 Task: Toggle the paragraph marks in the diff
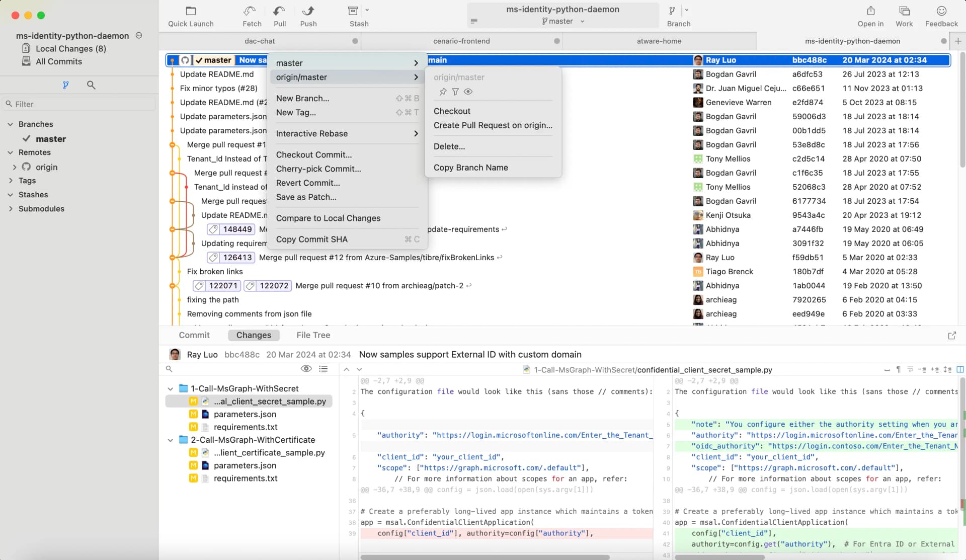pos(899,370)
